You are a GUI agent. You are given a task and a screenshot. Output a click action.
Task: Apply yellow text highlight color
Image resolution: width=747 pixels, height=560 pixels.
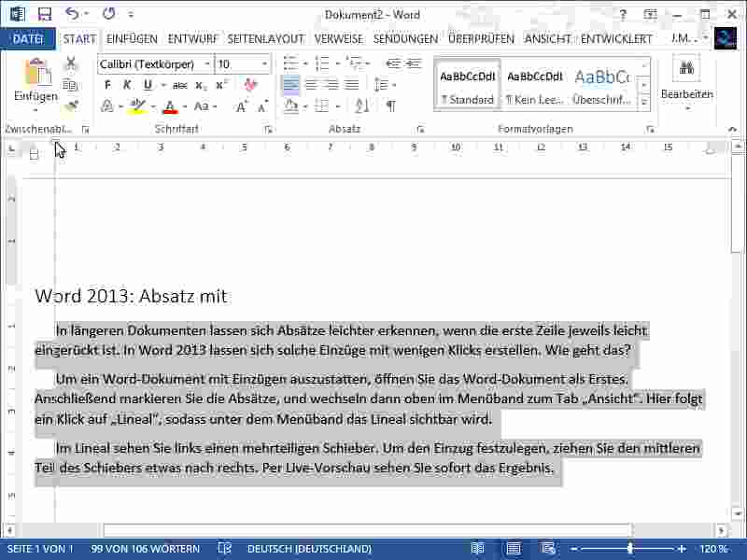click(x=137, y=106)
